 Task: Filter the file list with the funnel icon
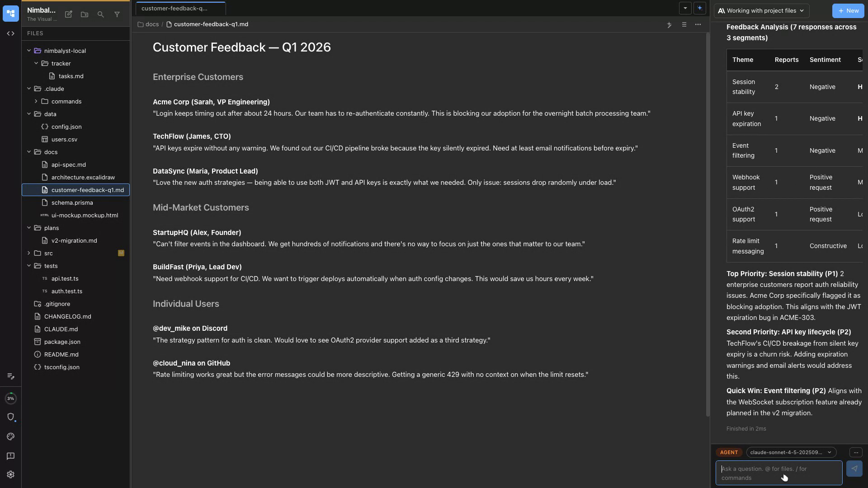[117, 14]
